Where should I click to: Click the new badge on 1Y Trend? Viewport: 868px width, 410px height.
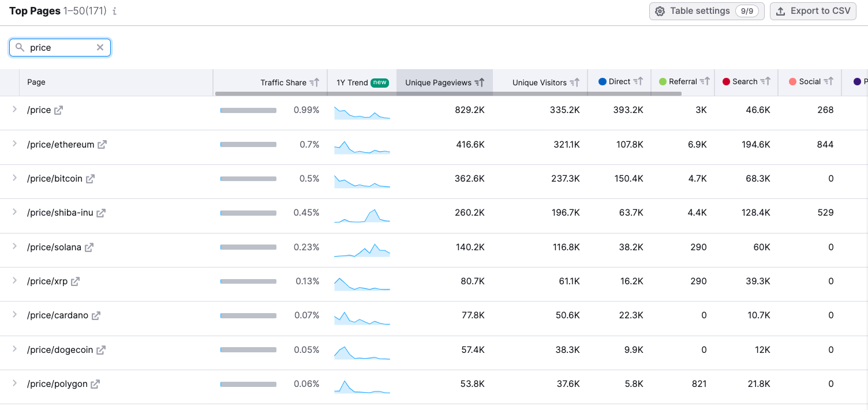380,82
